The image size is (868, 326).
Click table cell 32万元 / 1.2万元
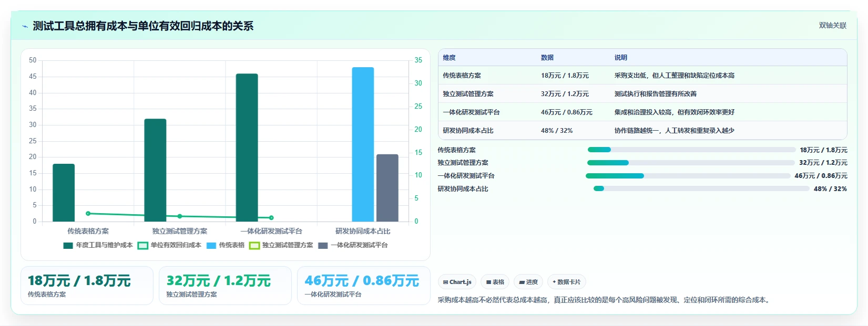pyautogui.click(x=565, y=94)
